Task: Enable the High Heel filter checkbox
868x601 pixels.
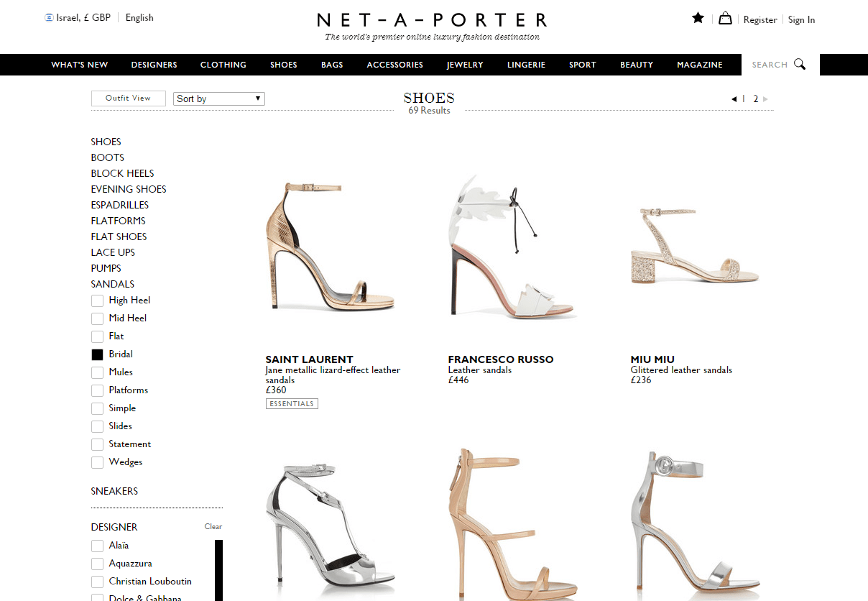Action: click(x=97, y=300)
